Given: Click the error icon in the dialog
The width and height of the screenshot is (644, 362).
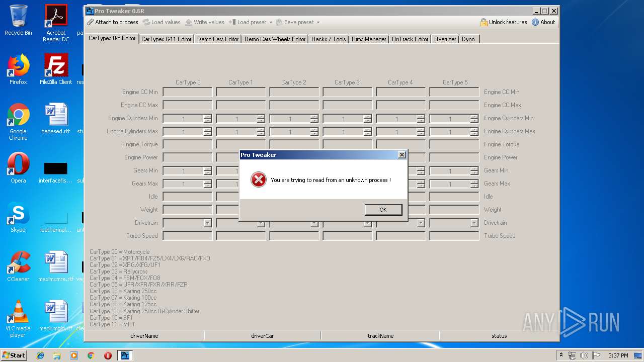Looking at the screenshot, I should click(259, 179).
